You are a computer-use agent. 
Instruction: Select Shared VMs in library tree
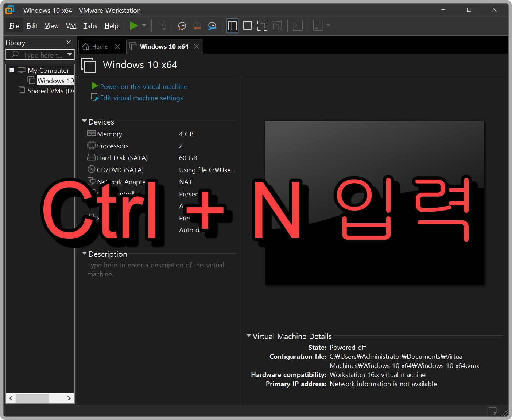[51, 91]
